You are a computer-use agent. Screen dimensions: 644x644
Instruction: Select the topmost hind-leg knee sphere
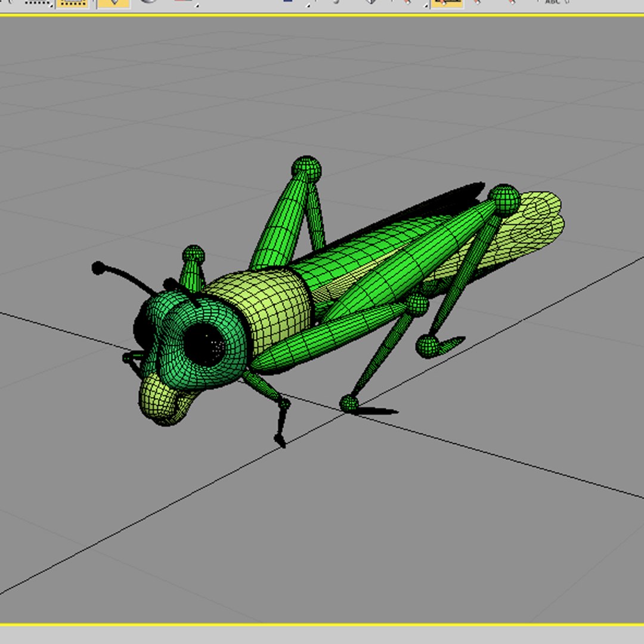click(x=306, y=169)
